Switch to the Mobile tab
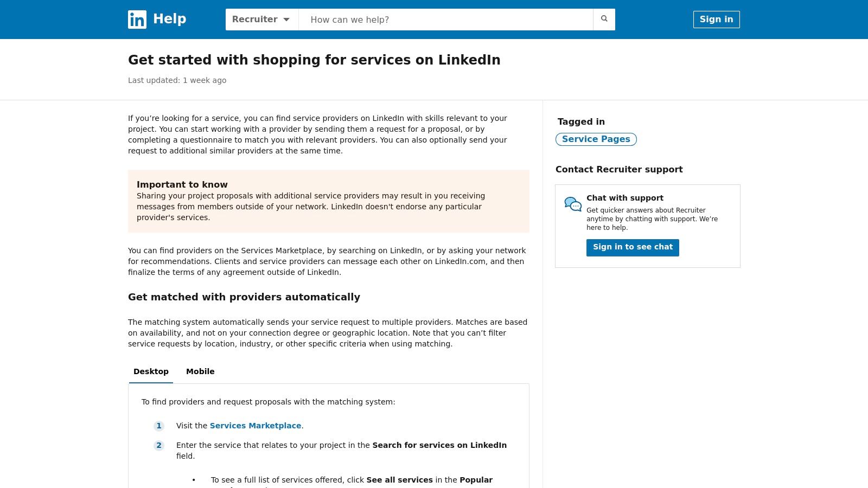Viewport: 868px width, 488px height. click(x=200, y=371)
